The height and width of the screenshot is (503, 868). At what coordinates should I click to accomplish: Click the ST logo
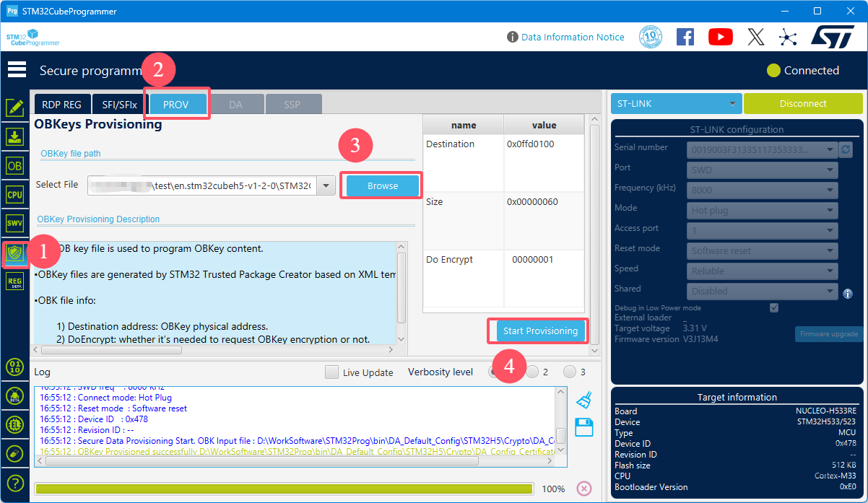(x=833, y=37)
